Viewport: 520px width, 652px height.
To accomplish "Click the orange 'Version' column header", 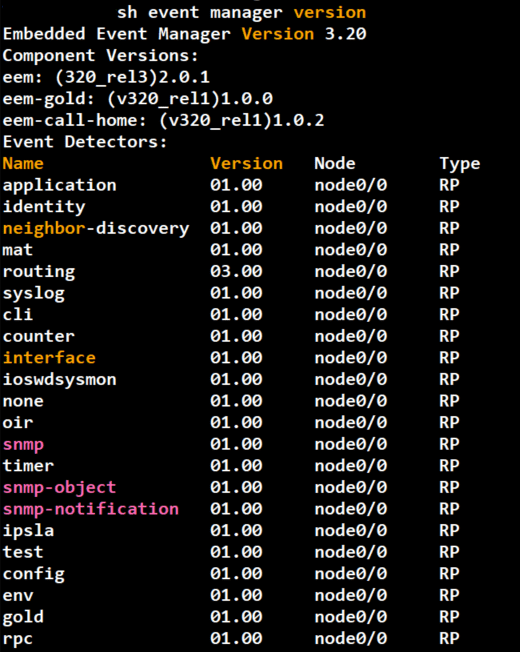I will (246, 163).
